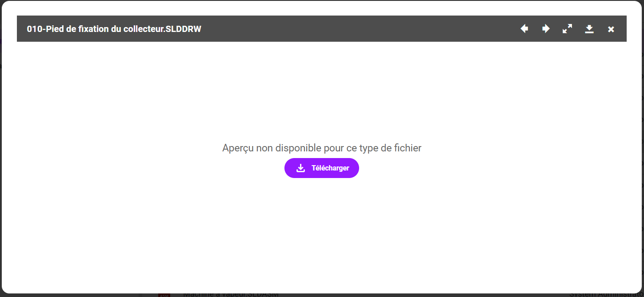The image size is (644, 297).
Task: Click the red file-type icon beside Machine à vapeur
Action: 164,295
